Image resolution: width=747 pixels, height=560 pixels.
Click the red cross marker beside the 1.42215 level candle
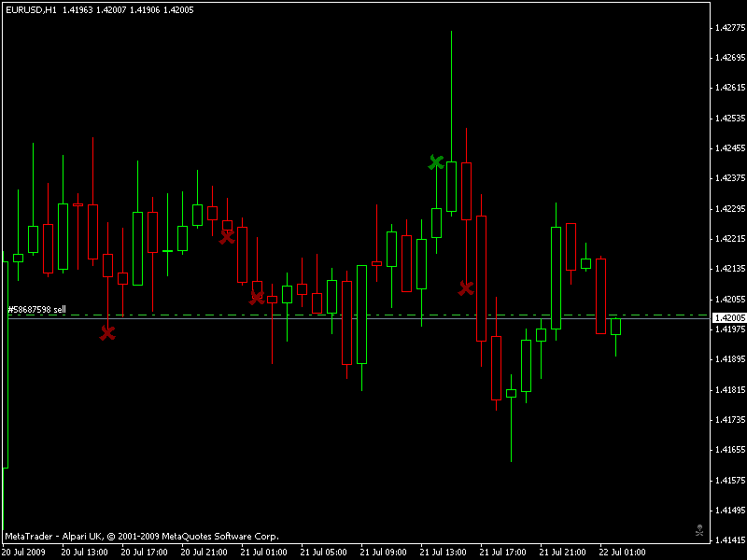[x=227, y=237]
